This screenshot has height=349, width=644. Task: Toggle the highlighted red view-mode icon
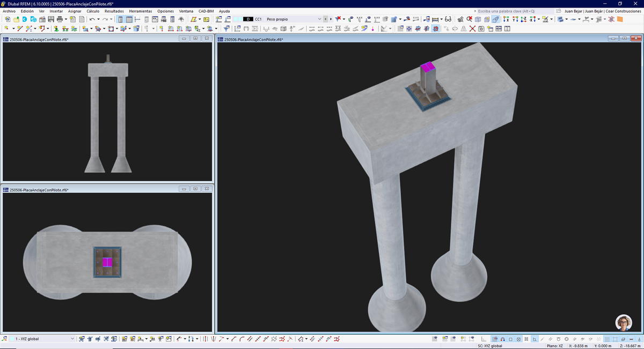(x=435, y=28)
